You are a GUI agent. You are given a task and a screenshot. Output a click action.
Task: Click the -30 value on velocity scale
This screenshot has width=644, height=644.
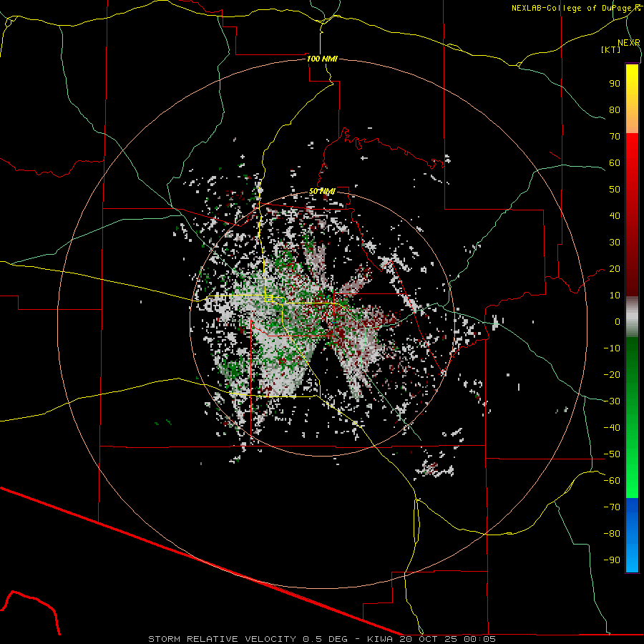(612, 401)
